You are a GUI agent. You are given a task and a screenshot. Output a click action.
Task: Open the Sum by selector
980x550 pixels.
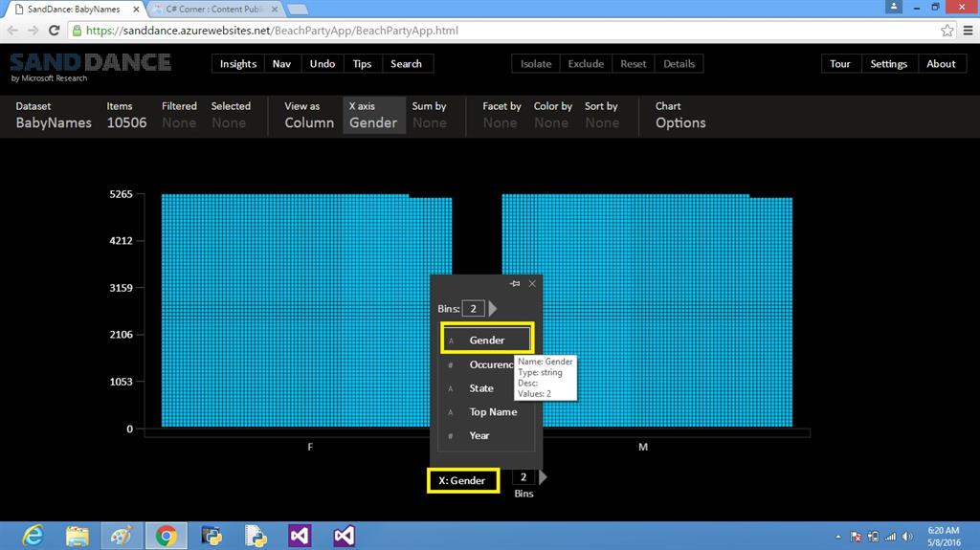click(x=430, y=115)
